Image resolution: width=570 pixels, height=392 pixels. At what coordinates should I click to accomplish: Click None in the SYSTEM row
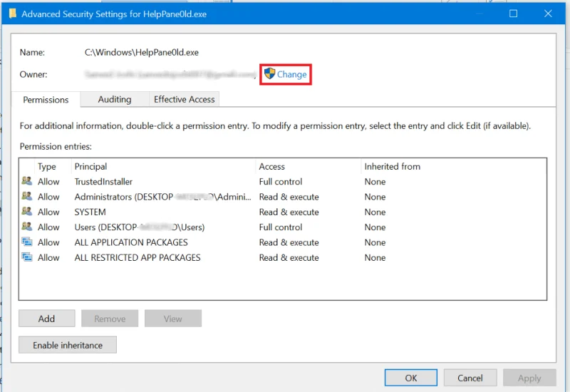[x=375, y=212]
